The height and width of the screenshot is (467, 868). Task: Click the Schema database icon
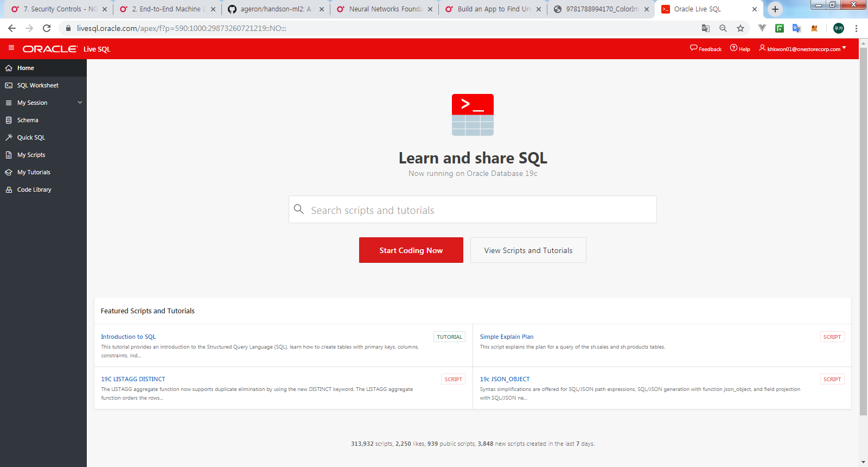click(x=9, y=120)
